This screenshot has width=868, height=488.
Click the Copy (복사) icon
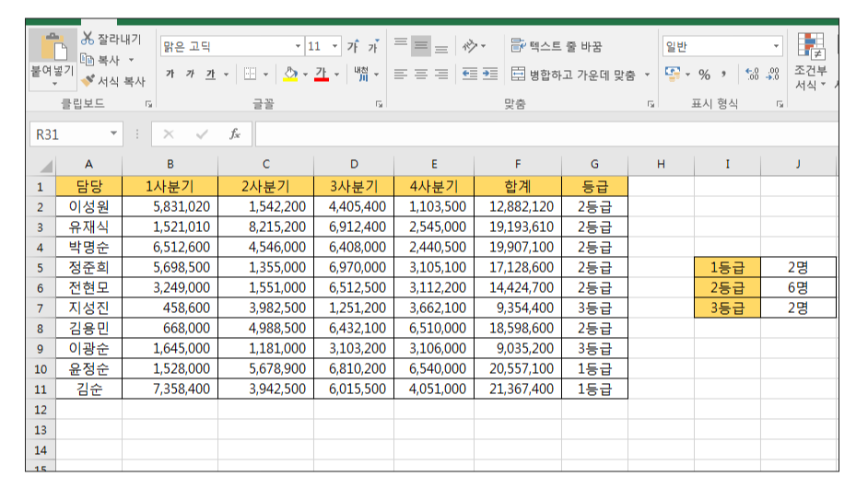87,59
